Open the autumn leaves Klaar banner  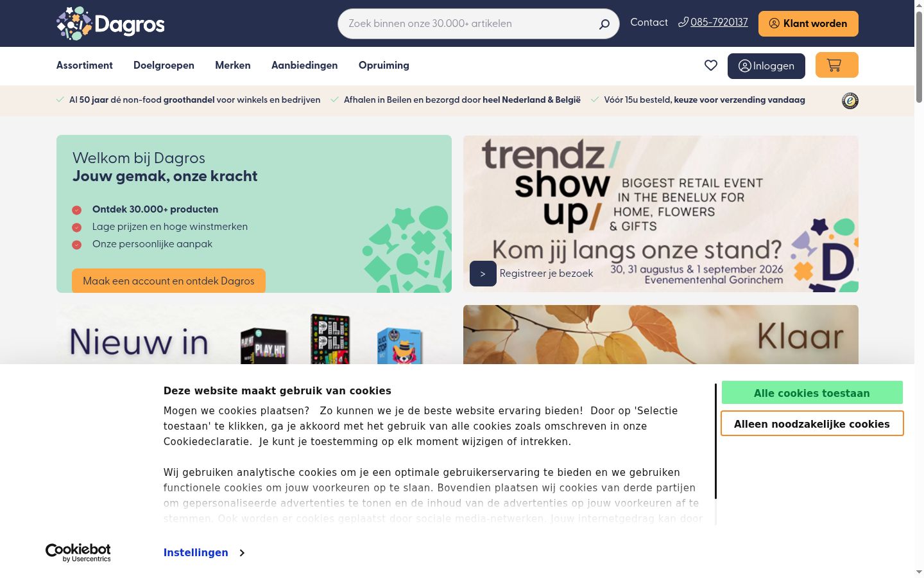click(661, 335)
